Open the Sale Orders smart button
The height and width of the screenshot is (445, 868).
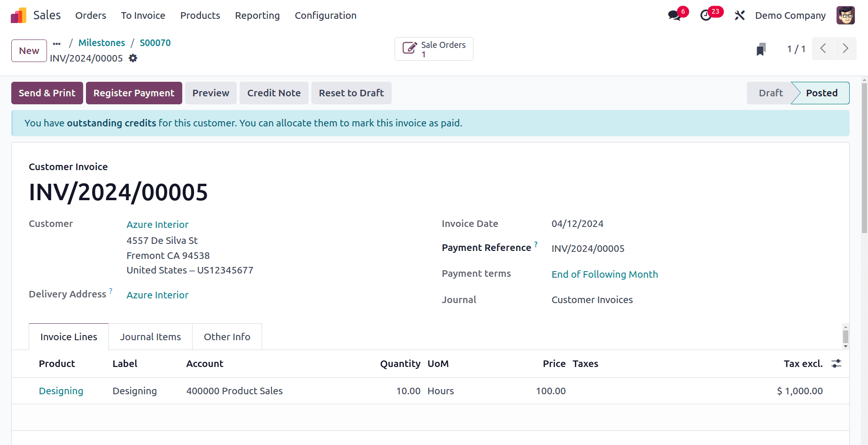[434, 49]
